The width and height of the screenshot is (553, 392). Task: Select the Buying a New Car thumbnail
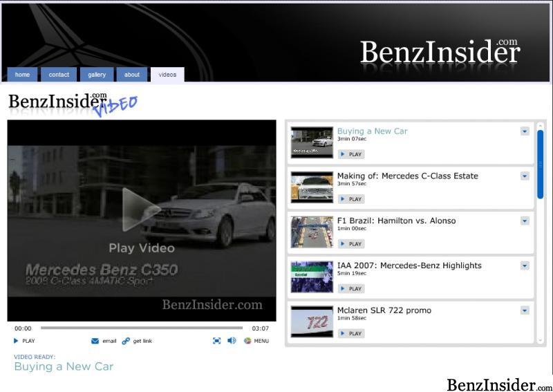tap(312, 142)
